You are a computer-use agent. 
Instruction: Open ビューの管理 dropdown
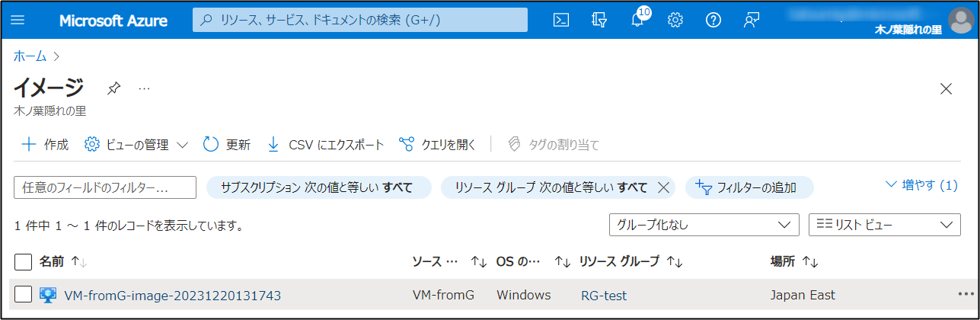(136, 144)
